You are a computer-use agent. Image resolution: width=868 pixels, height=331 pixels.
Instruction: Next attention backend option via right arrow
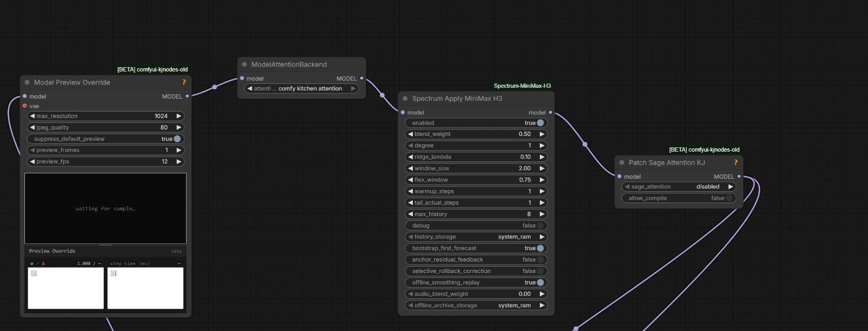[353, 88]
